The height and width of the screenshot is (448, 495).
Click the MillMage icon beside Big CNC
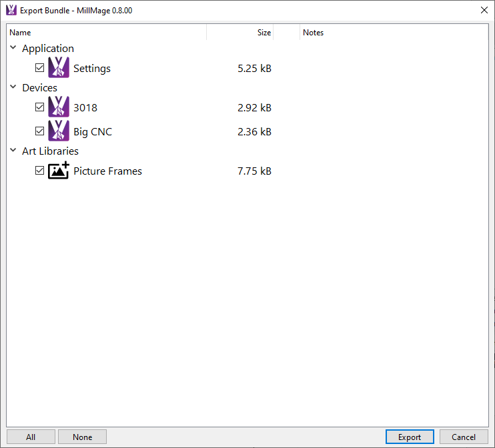[59, 131]
